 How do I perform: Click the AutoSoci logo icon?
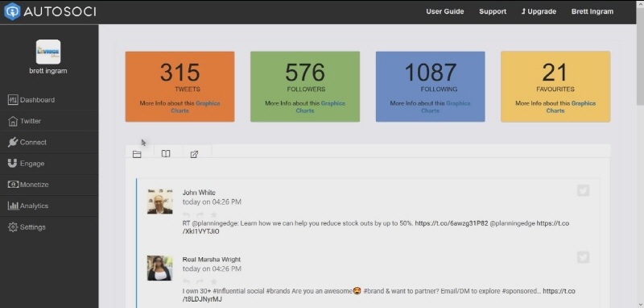click(12, 11)
